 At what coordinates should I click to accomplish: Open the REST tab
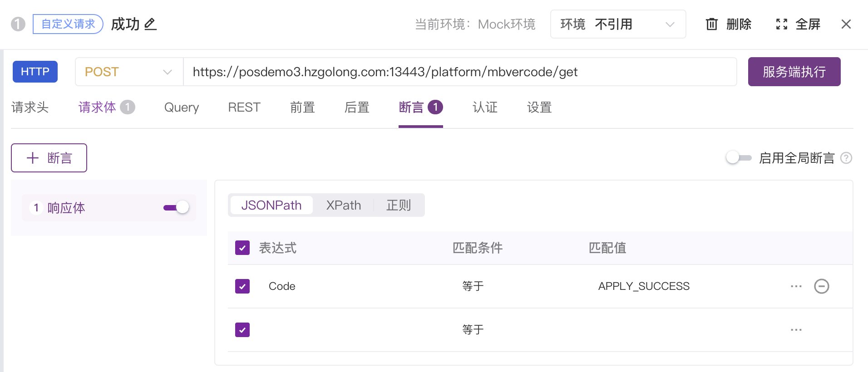pos(244,107)
